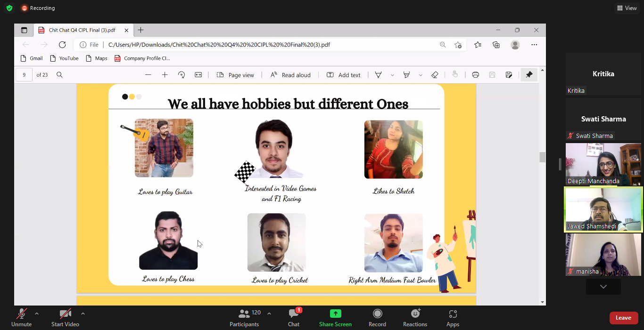Rotate the PDF page
The image size is (644, 330).
pos(182,75)
